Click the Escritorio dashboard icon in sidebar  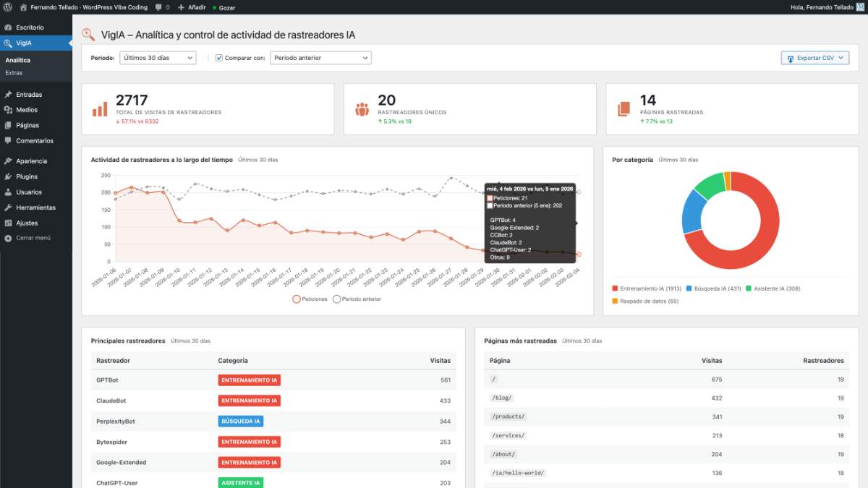pyautogui.click(x=7, y=27)
